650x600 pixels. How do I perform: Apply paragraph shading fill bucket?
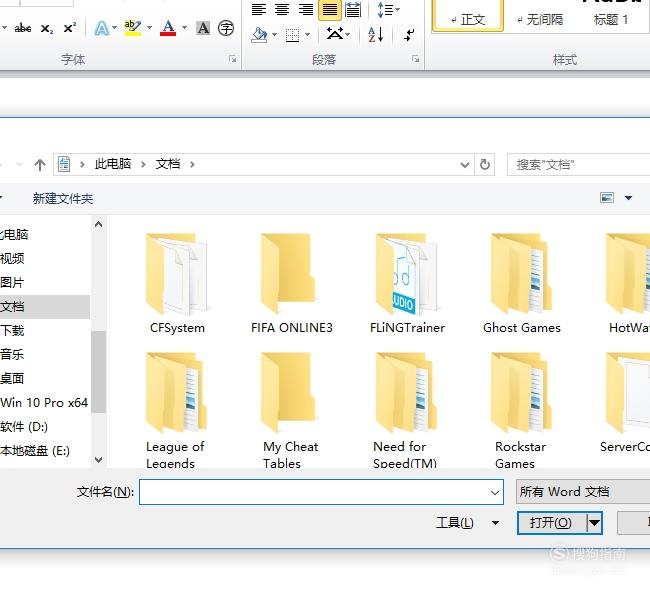point(260,35)
